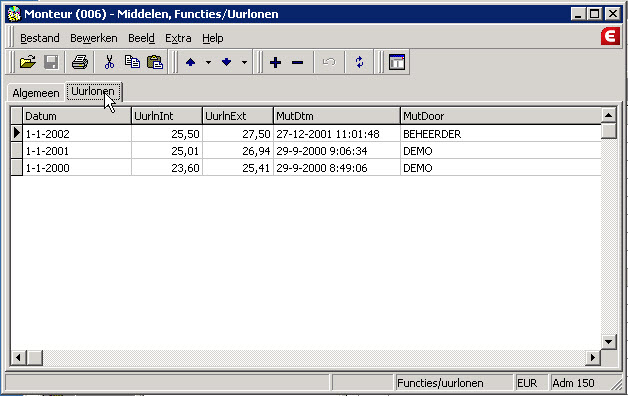Viewport: 628px width, 396px height.
Task: Open dropdown beside the down arrow
Action: tap(244, 62)
